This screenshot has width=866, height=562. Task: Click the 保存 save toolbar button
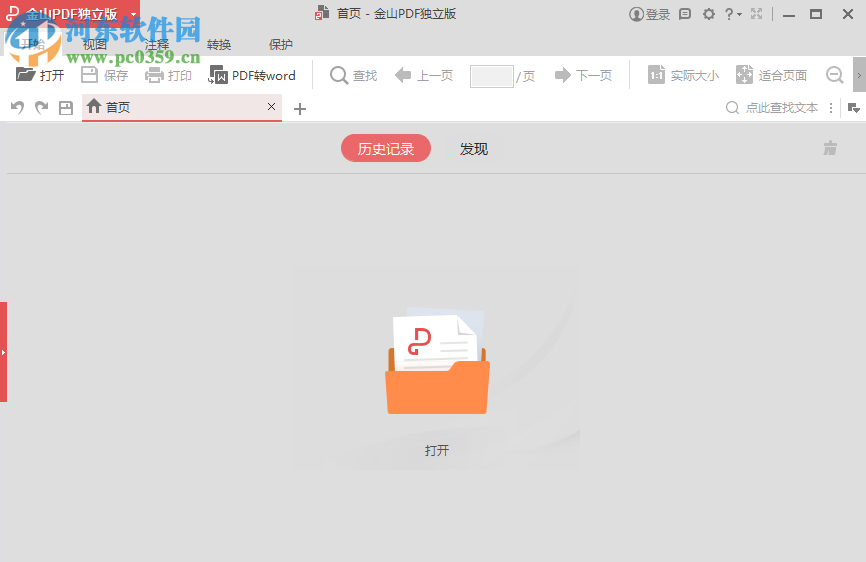pyautogui.click(x=104, y=75)
